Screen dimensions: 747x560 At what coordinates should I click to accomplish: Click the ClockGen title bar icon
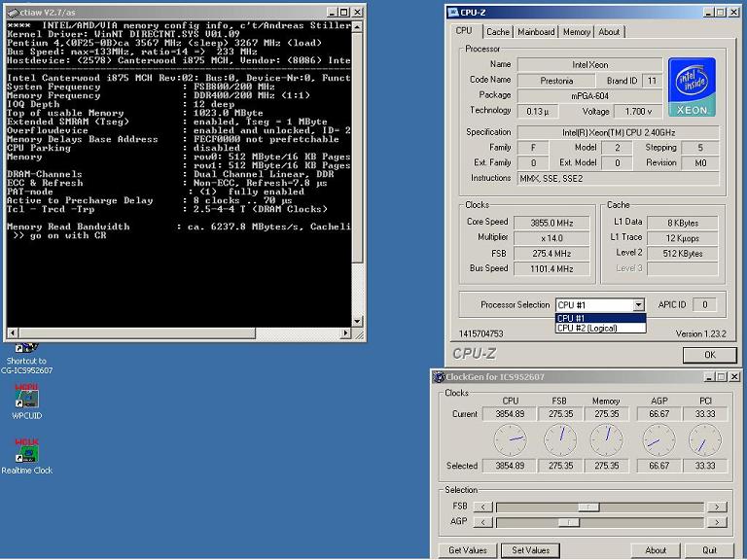pos(439,377)
